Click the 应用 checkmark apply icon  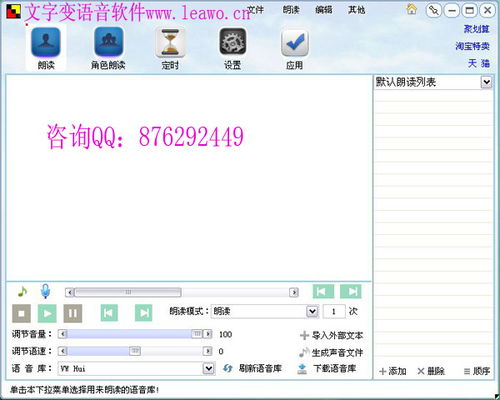(x=295, y=43)
